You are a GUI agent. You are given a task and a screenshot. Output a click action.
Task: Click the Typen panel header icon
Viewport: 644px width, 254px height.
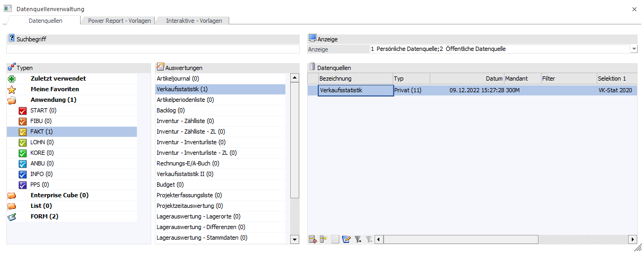point(12,67)
